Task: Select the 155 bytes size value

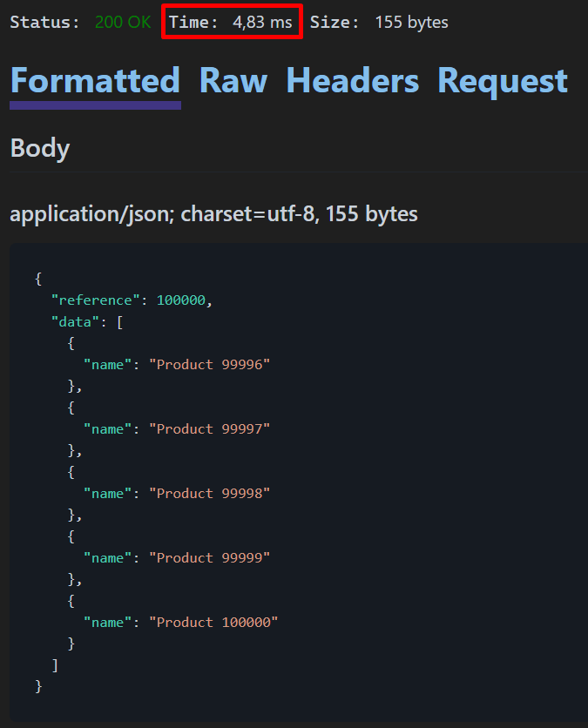Action: (411, 23)
